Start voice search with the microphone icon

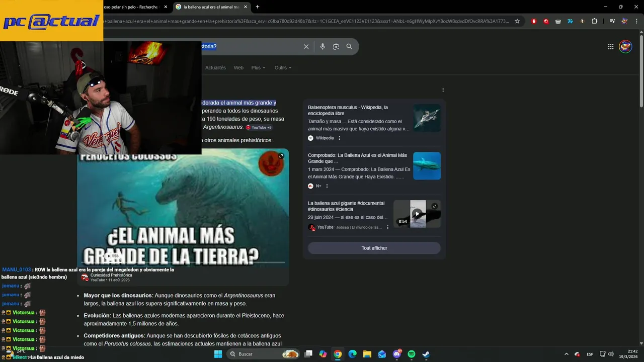pyautogui.click(x=323, y=46)
